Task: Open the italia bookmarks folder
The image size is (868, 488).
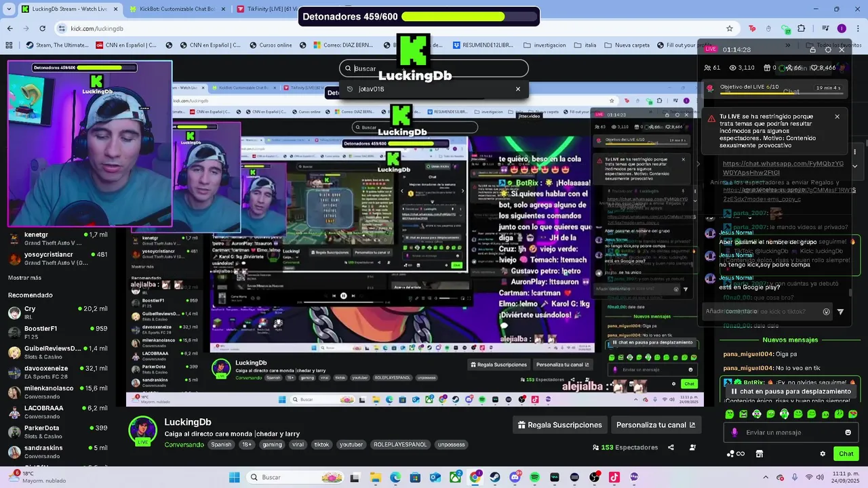Action: pyautogui.click(x=585, y=45)
